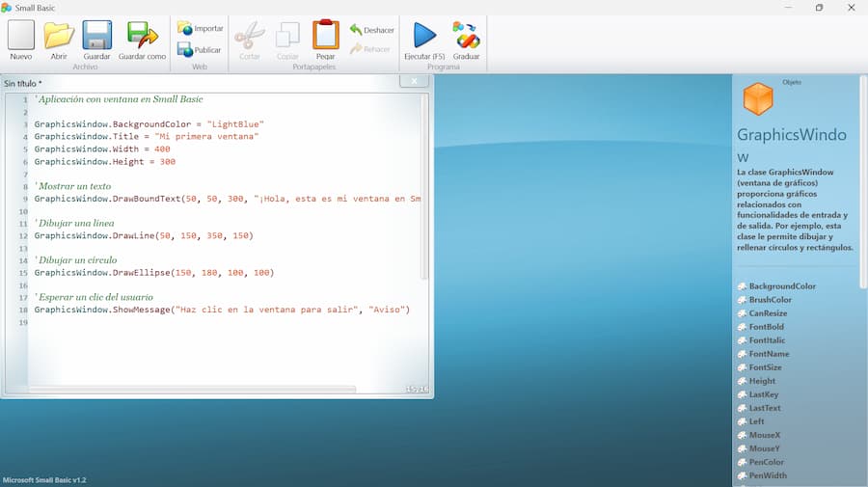The width and height of the screenshot is (868, 487).
Task: Select the Height property in list
Action: pos(762,381)
